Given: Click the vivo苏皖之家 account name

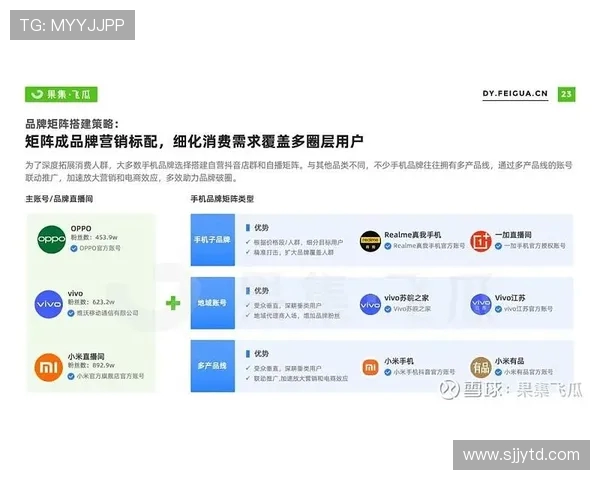Looking at the screenshot, I should (x=406, y=298).
